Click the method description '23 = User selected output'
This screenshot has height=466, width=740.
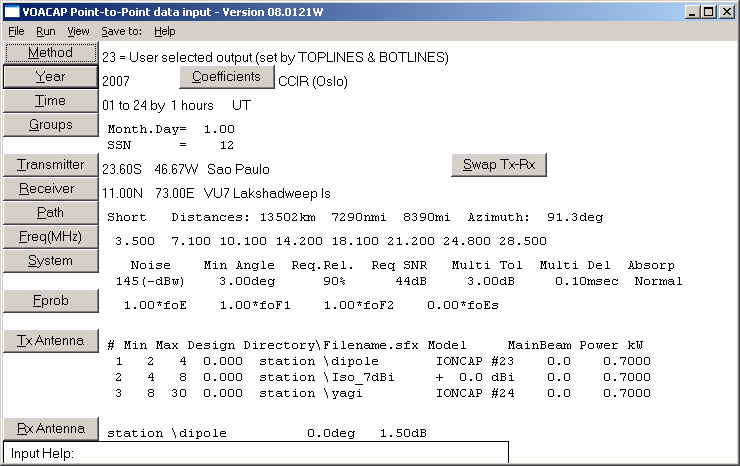tap(275, 58)
